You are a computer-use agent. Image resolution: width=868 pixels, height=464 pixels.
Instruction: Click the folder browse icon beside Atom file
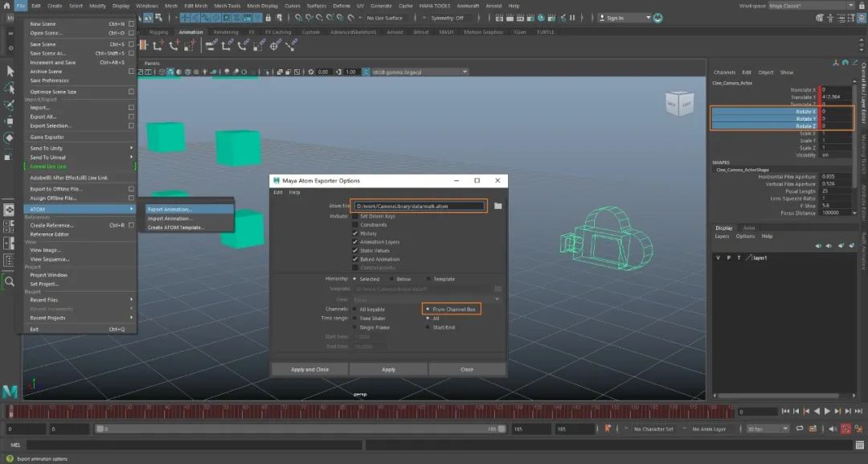(x=497, y=206)
